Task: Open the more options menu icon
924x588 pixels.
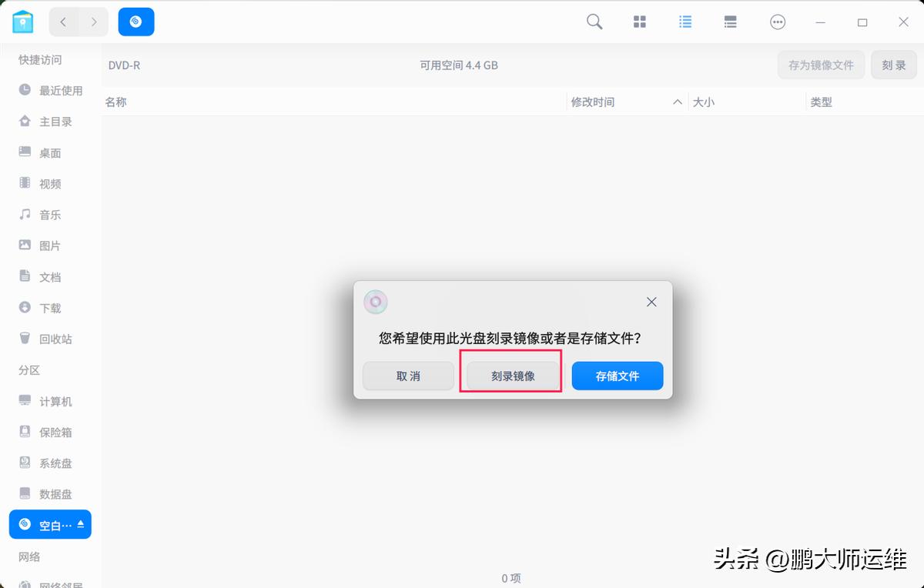Action: click(x=778, y=22)
